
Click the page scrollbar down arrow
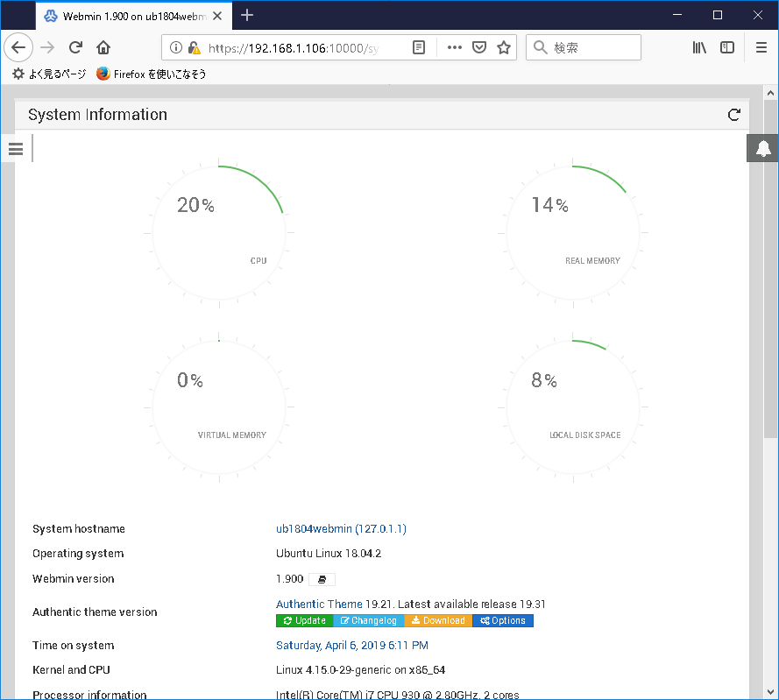click(x=770, y=691)
